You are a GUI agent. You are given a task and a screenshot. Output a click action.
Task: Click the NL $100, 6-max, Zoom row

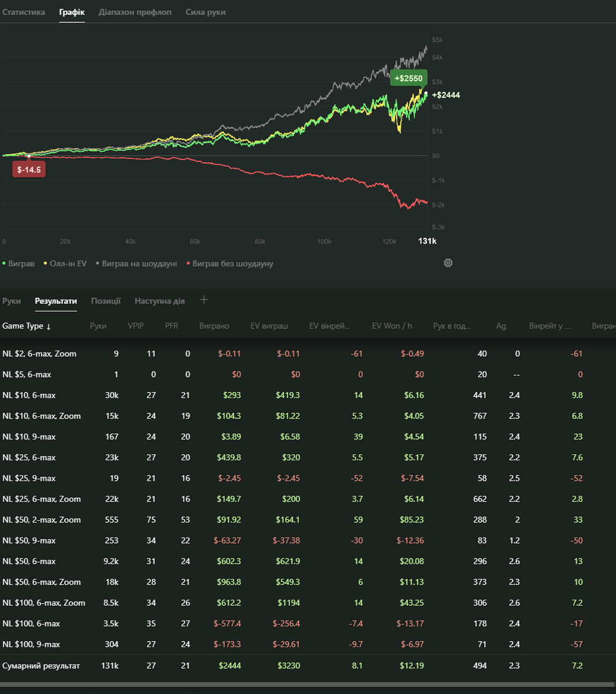pyautogui.click(x=44, y=603)
